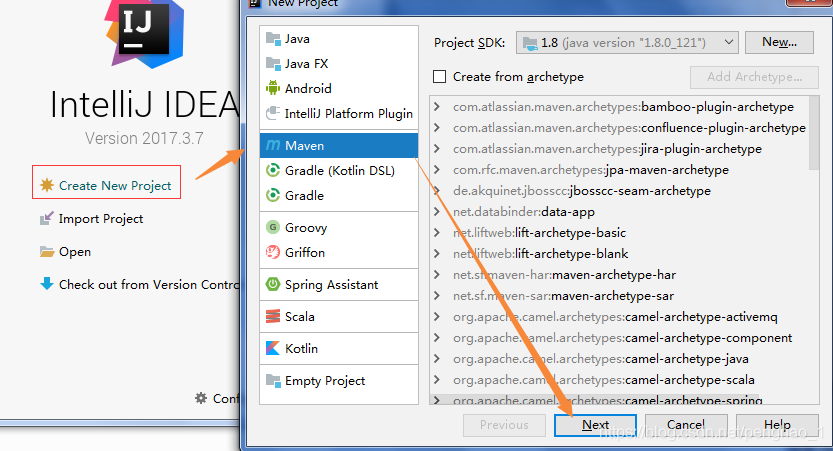This screenshot has width=833, height=451.
Task: Click the Scala icon
Action: pos(273,317)
